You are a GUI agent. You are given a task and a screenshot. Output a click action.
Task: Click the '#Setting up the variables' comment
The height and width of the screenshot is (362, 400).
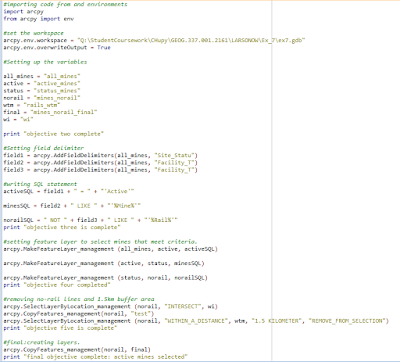click(45, 62)
